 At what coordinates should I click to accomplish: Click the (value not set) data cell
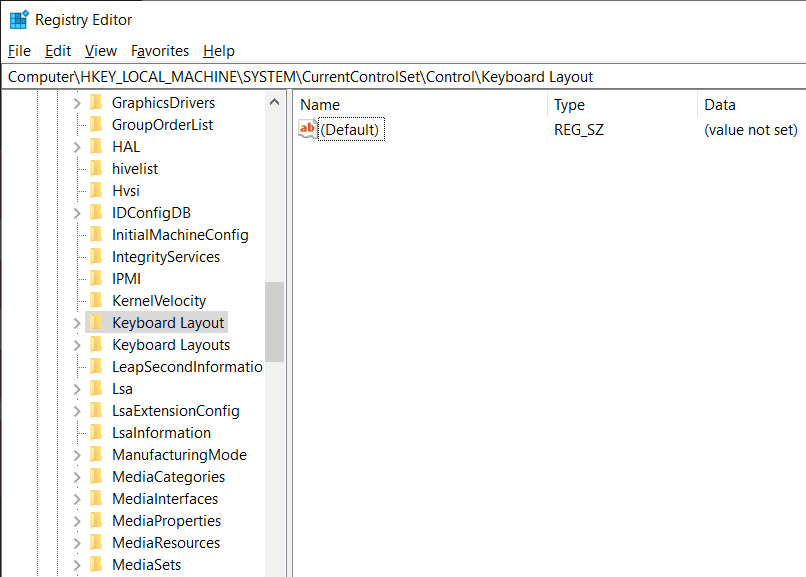point(750,130)
